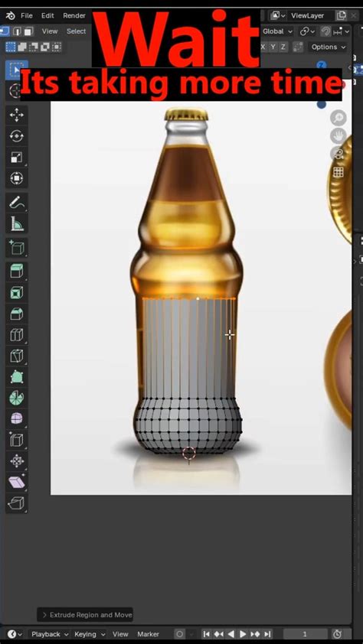Enable face select mode
363x644 pixels.
pos(28,31)
